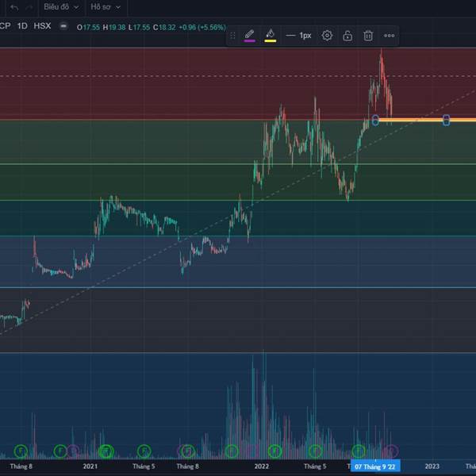
Task: Click the 2023 time axis label
Action: pos(432,466)
